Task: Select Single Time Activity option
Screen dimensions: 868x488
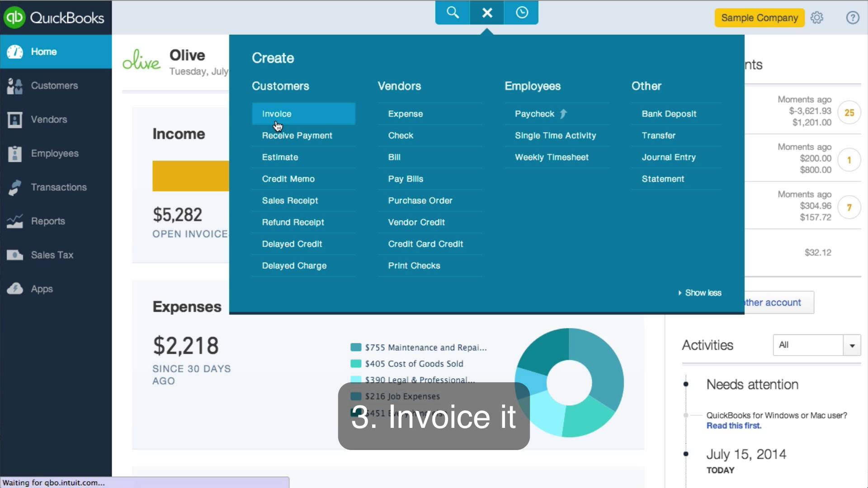Action: [557, 136]
